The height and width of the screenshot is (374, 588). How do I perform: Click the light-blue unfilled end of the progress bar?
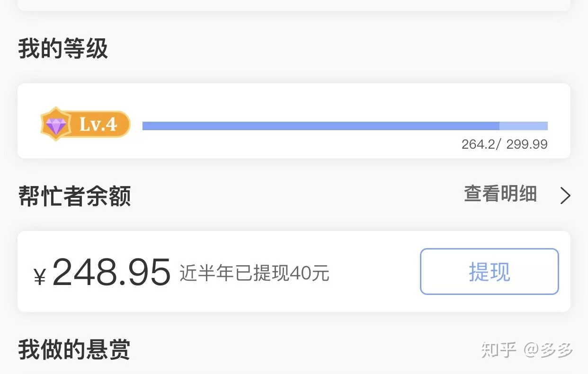pyautogui.click(x=523, y=126)
